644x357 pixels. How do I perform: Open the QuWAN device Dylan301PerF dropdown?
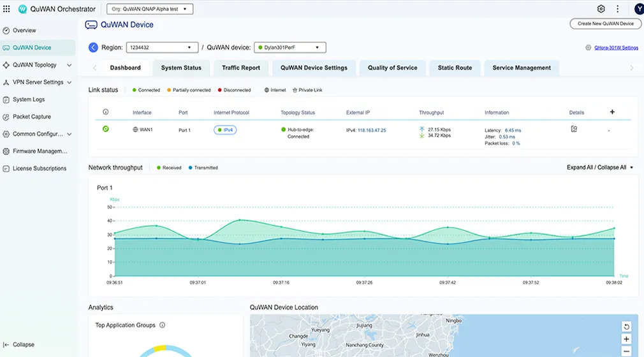pyautogui.click(x=290, y=48)
